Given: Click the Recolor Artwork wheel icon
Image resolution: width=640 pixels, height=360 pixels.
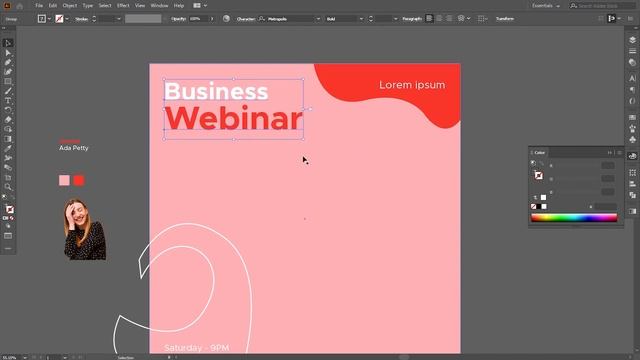Looking at the screenshot, I should pos(226,19).
